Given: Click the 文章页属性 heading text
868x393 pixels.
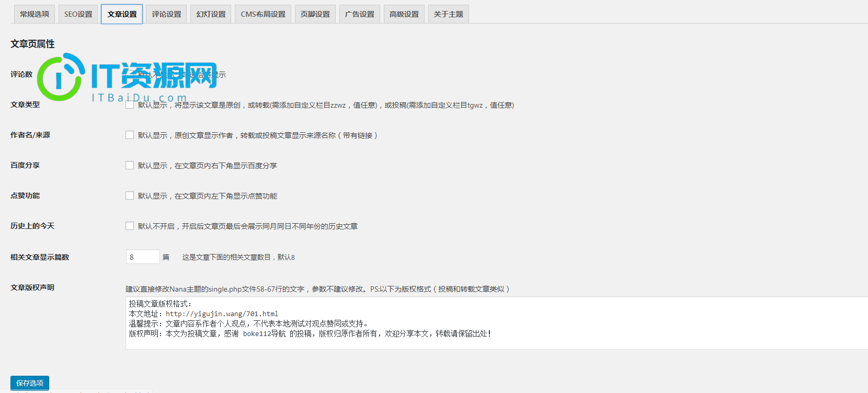Looking at the screenshot, I should pos(32,44).
